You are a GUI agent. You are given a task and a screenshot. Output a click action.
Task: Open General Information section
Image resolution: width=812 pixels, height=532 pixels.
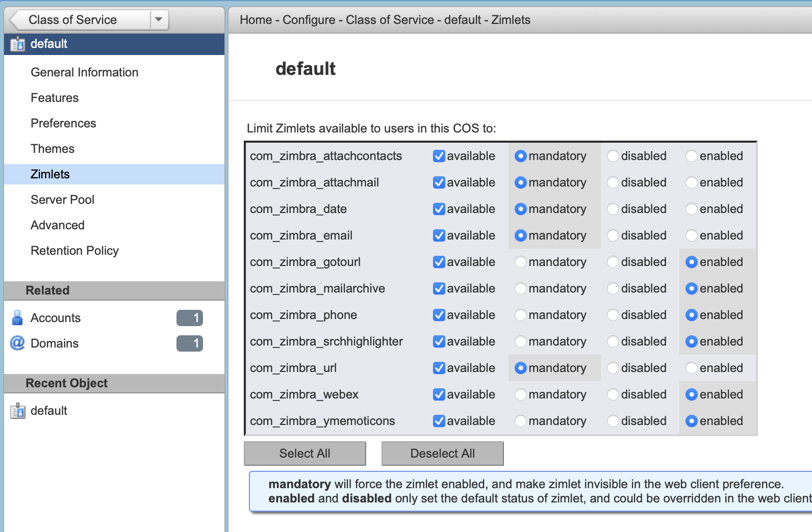(x=85, y=72)
